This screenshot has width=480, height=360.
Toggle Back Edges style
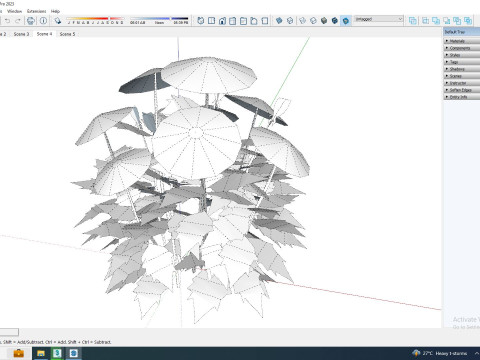[x=290, y=21]
